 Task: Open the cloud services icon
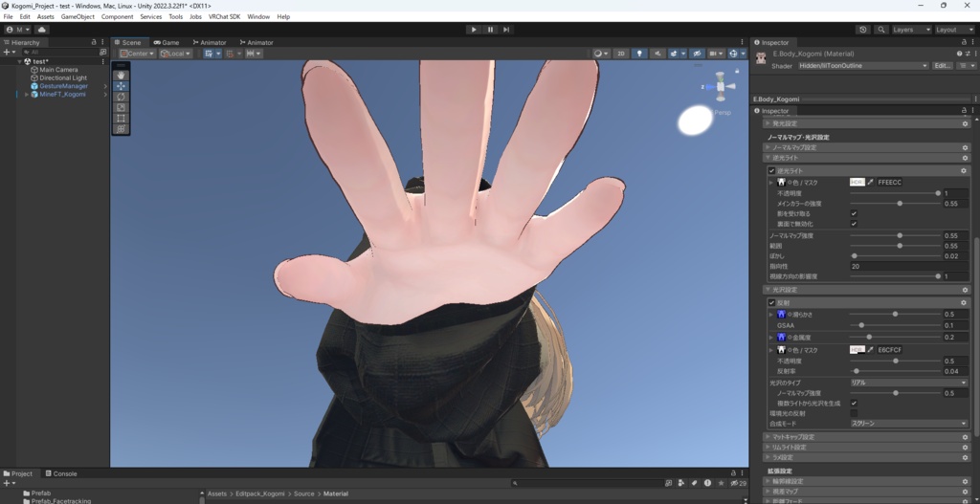42,30
